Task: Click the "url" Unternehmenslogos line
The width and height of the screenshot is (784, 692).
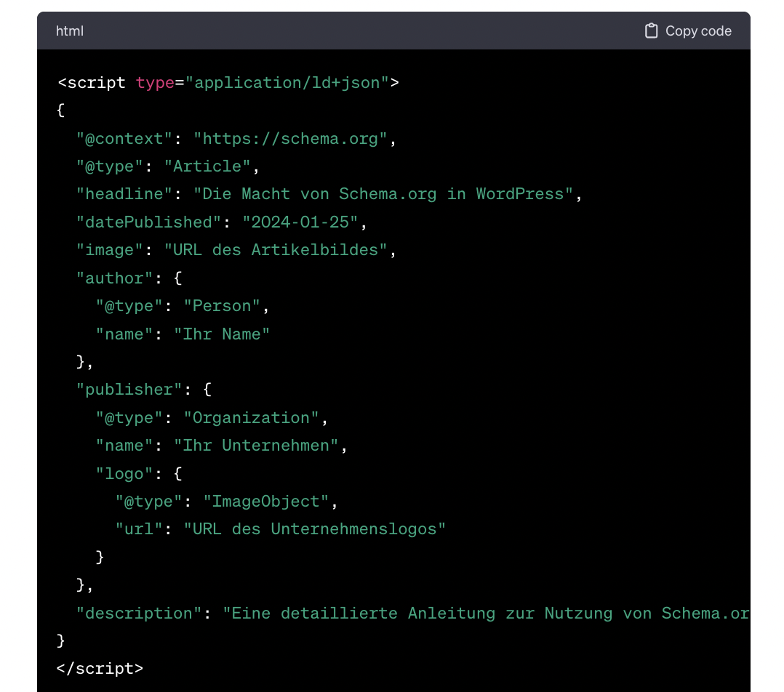Action: [x=280, y=529]
